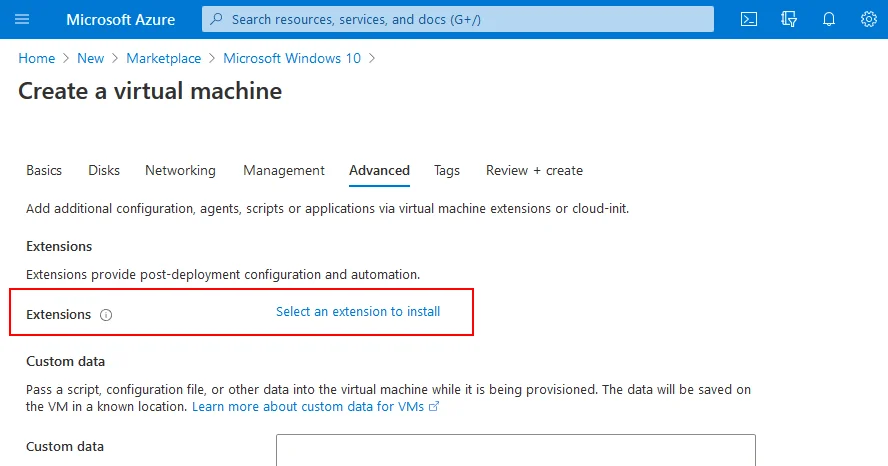Open the notifications bell
This screenshot has height=466, width=888.
pyautogui.click(x=829, y=19)
